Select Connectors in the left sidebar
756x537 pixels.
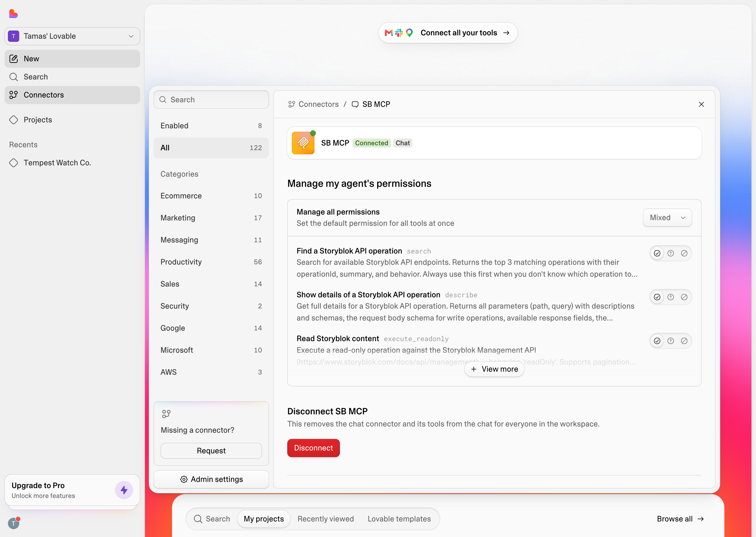[x=72, y=95]
